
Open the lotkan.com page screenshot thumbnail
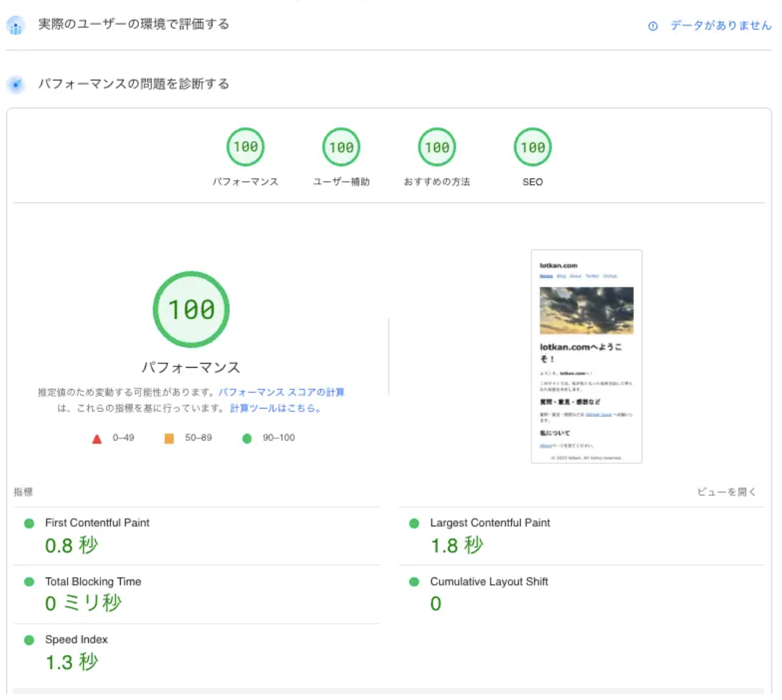[587, 357]
